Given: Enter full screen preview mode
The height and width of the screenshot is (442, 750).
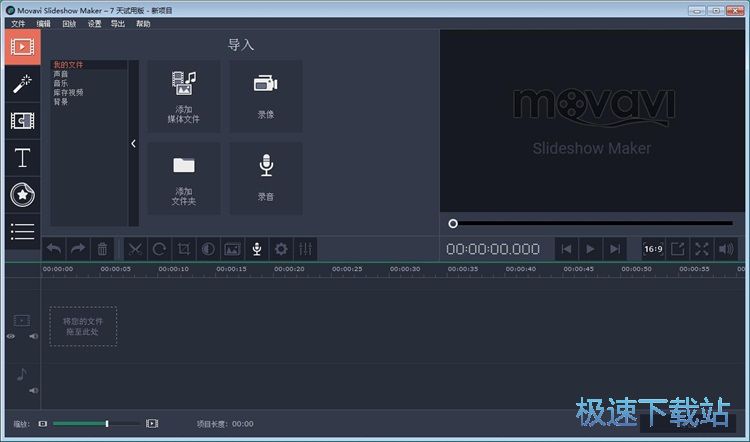Looking at the screenshot, I should (702, 249).
